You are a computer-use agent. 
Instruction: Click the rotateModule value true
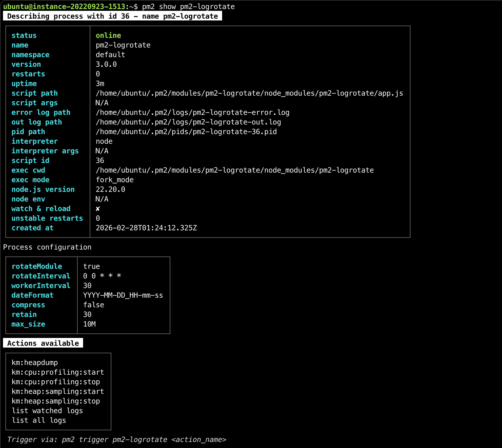click(91, 266)
